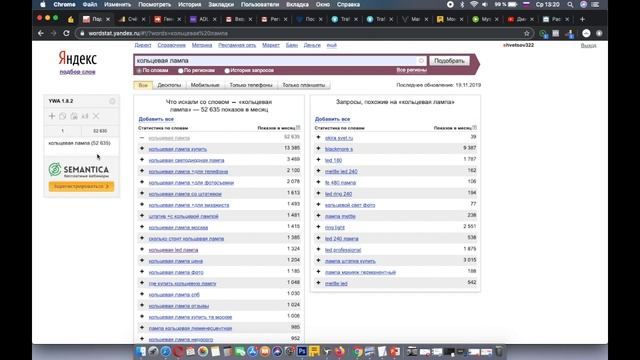Open the 'Директ' link
Viewport: 640px width, 360px height.
[x=143, y=45]
